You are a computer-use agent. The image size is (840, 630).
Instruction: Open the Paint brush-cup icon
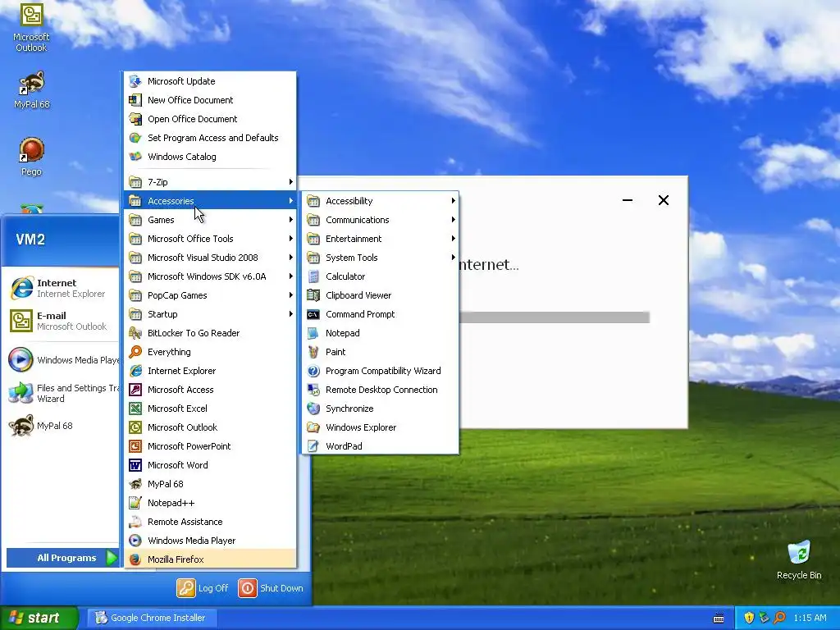tap(313, 352)
